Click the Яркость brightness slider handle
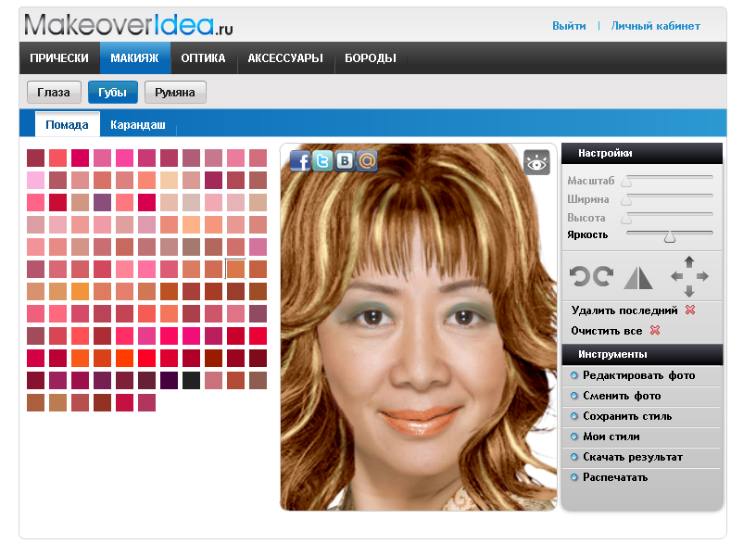 (x=669, y=236)
